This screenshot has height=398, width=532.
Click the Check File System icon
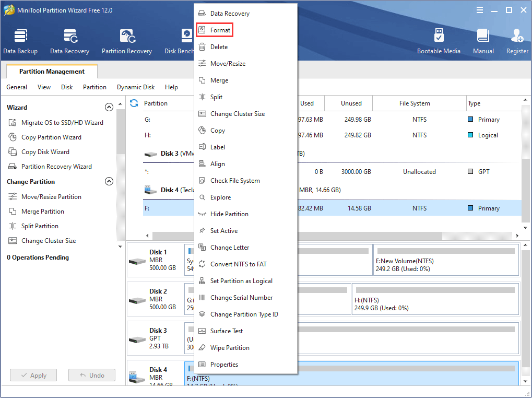(202, 181)
